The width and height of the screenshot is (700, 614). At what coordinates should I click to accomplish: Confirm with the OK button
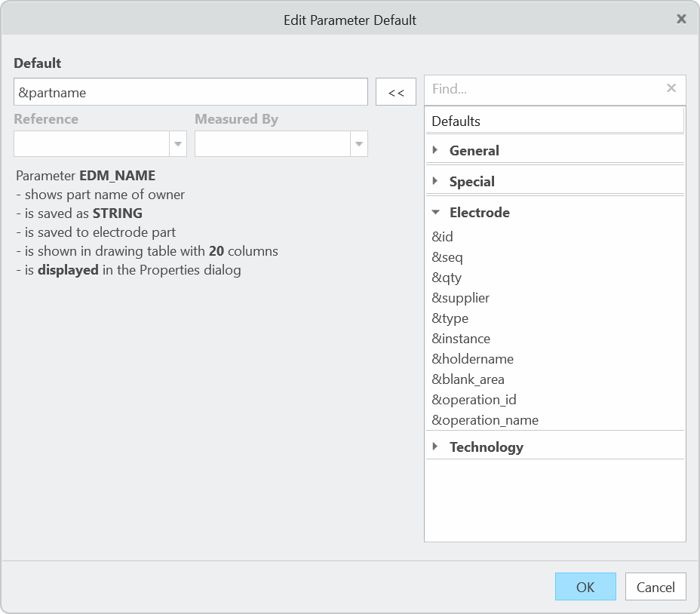point(585,587)
